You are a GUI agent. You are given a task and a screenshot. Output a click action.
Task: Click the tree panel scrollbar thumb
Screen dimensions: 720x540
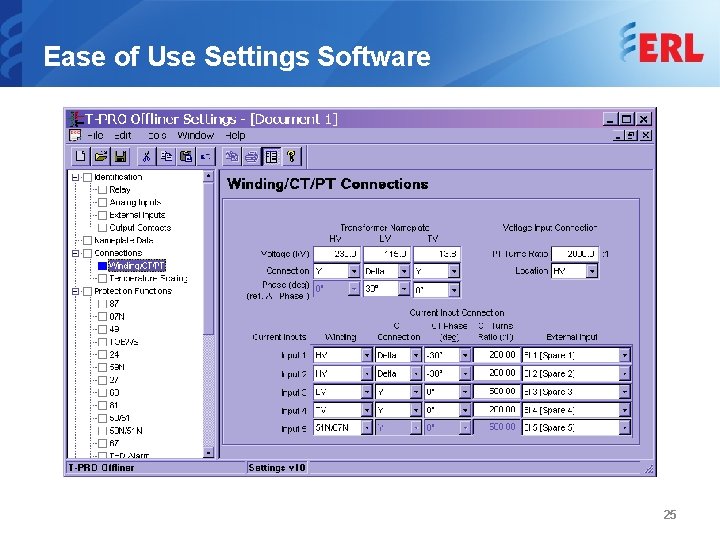coord(208,258)
